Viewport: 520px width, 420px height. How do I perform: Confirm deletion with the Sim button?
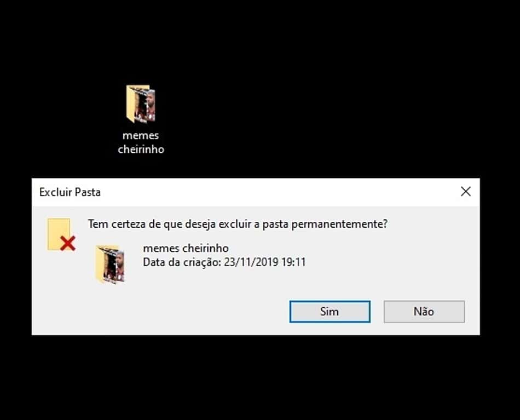click(330, 312)
